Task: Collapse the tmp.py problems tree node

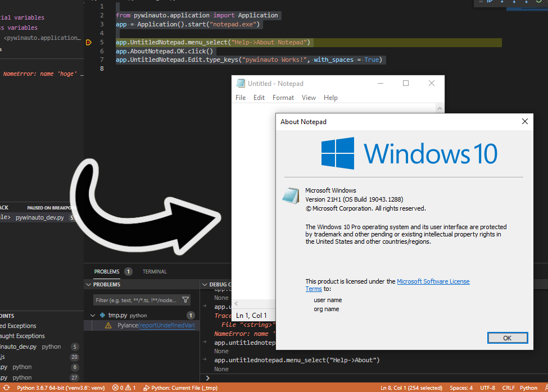Action: (x=93, y=316)
